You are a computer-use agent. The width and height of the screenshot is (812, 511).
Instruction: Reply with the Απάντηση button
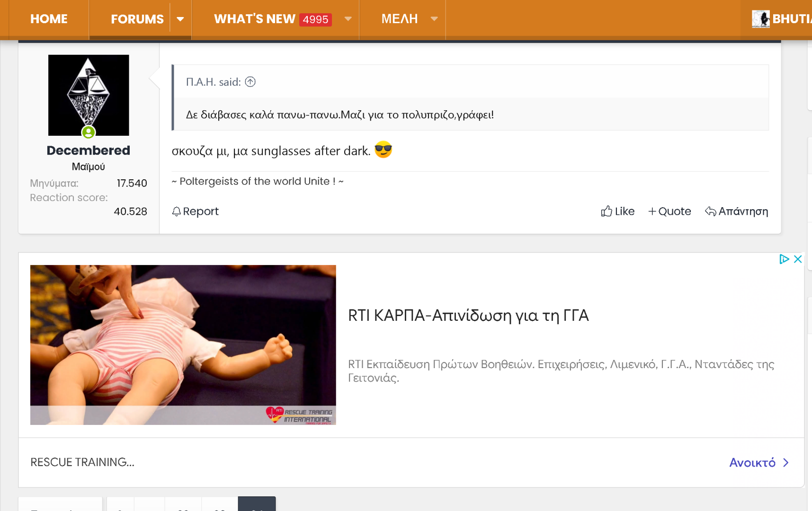click(x=736, y=211)
